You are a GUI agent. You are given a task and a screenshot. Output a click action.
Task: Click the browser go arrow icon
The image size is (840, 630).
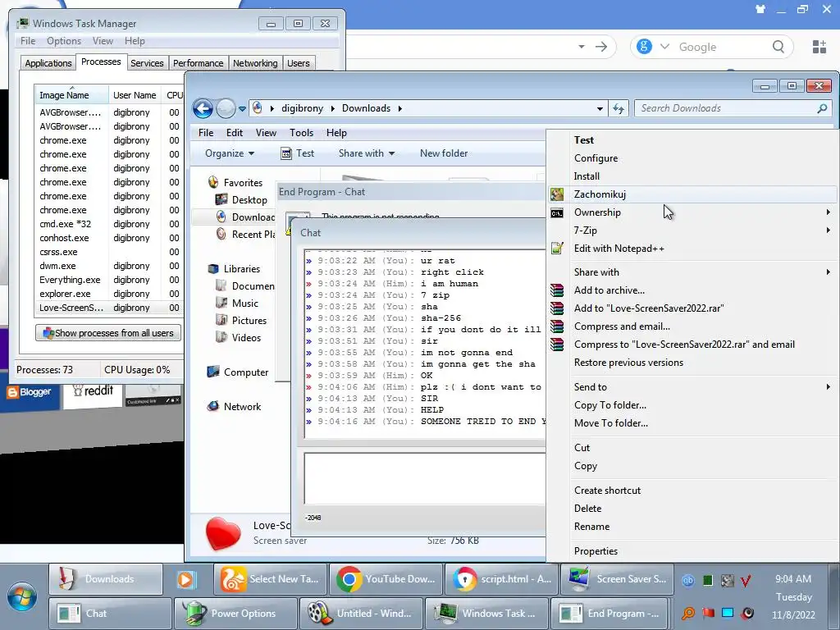601,47
